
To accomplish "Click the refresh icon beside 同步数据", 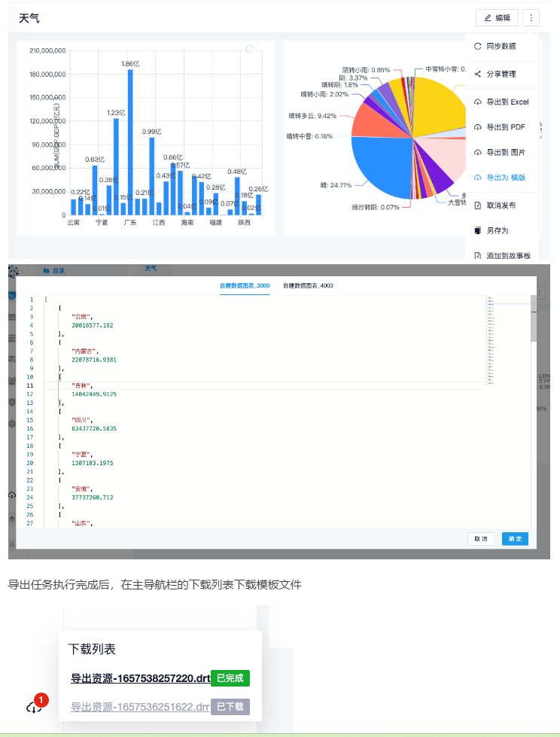I will (x=478, y=46).
